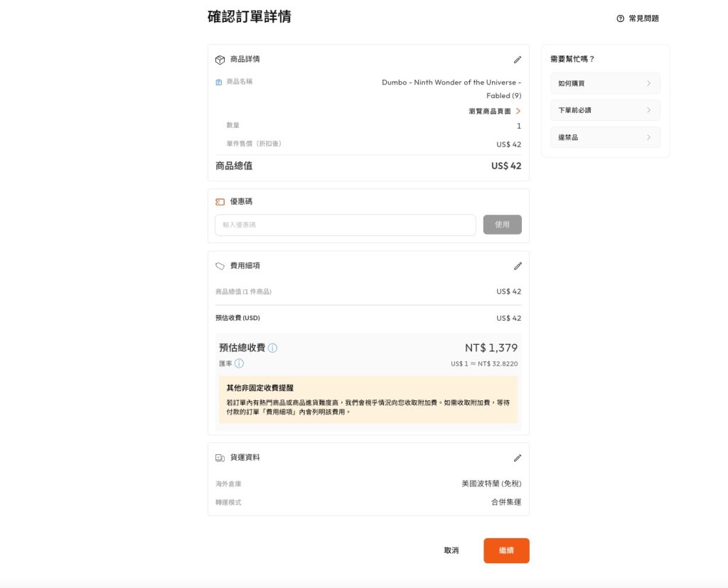
Task: Open the 下單前必讀 help item
Action: pyautogui.click(x=605, y=110)
